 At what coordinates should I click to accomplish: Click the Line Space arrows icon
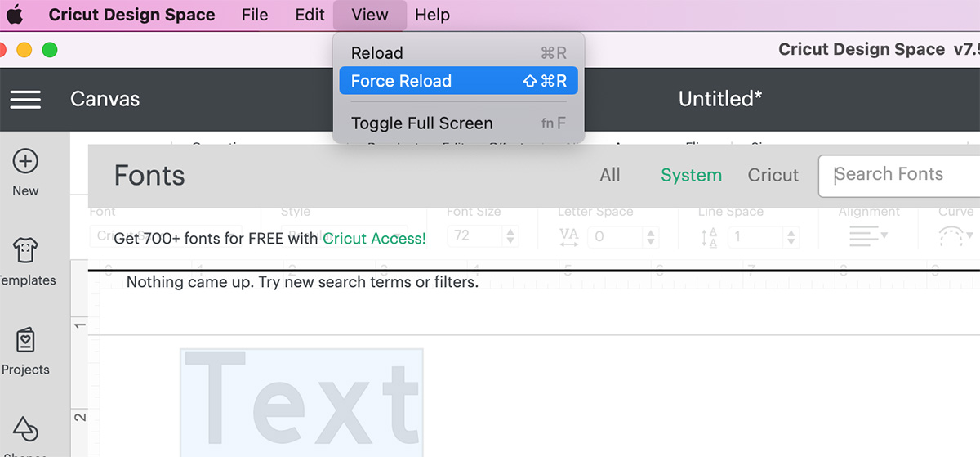click(x=709, y=237)
